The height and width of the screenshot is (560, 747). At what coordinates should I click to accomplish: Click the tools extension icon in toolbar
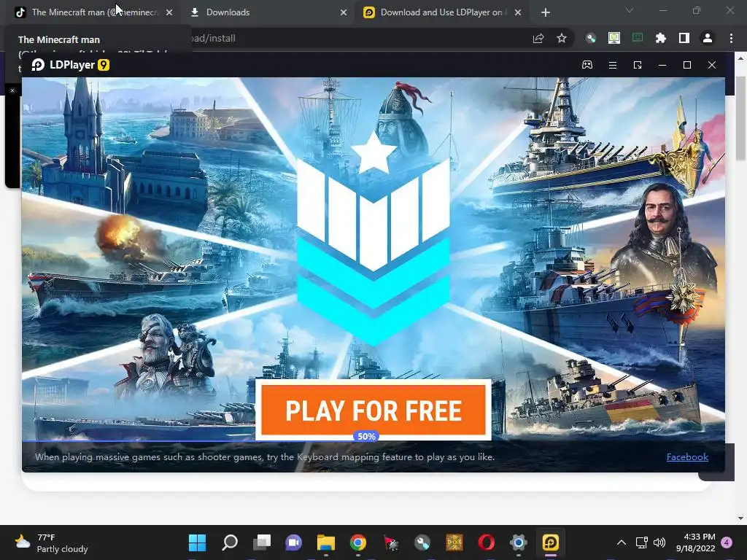(x=591, y=38)
